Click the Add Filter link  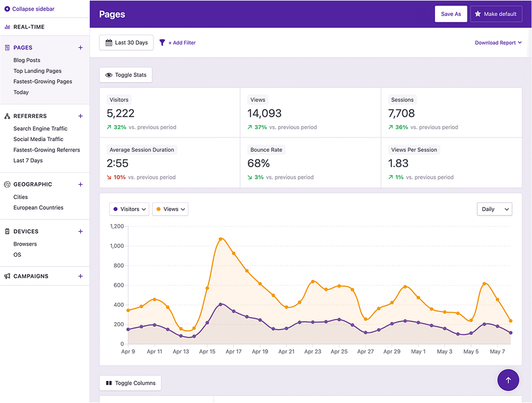[182, 42]
